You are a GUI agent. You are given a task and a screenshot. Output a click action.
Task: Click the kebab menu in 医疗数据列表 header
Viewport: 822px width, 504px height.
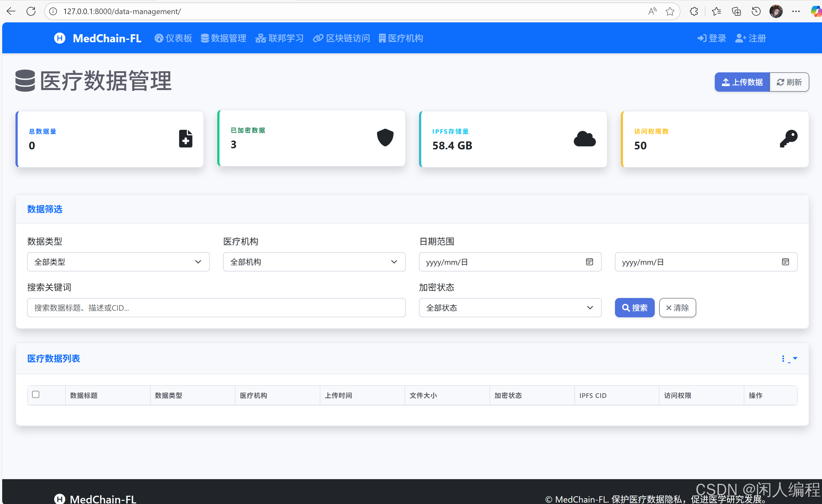[784, 359]
